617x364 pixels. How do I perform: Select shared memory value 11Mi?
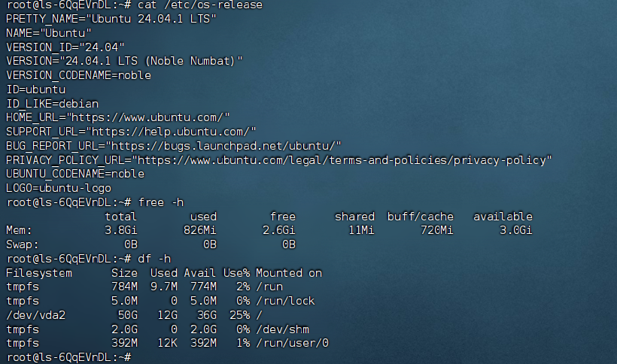coord(361,230)
